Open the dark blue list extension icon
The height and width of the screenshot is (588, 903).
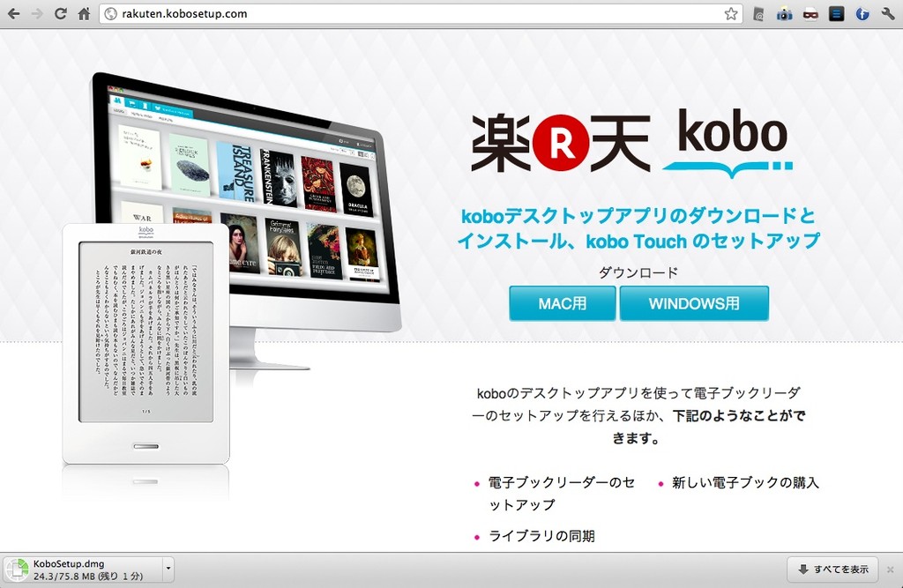pos(836,14)
